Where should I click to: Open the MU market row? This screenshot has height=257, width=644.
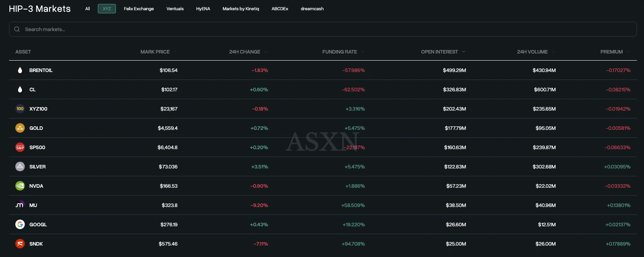tap(33, 205)
